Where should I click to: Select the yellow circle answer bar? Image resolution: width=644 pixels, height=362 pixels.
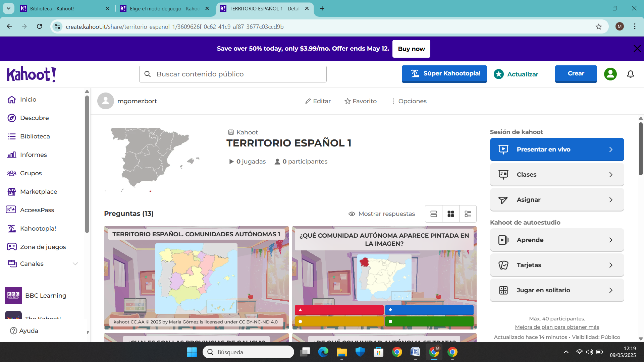tap(339, 321)
